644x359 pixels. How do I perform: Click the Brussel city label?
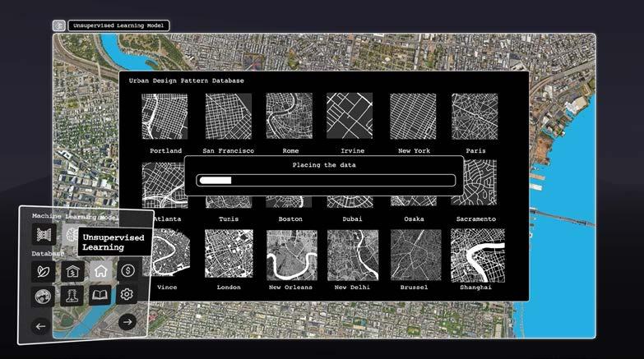(x=414, y=288)
